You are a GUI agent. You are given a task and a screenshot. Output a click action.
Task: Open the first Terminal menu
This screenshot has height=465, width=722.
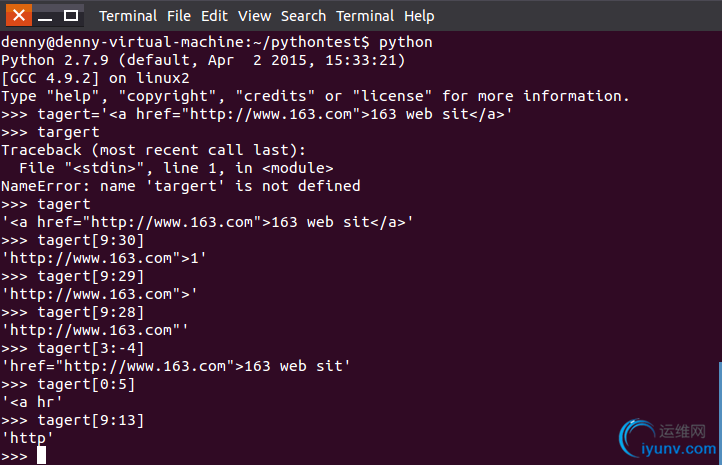tap(128, 16)
